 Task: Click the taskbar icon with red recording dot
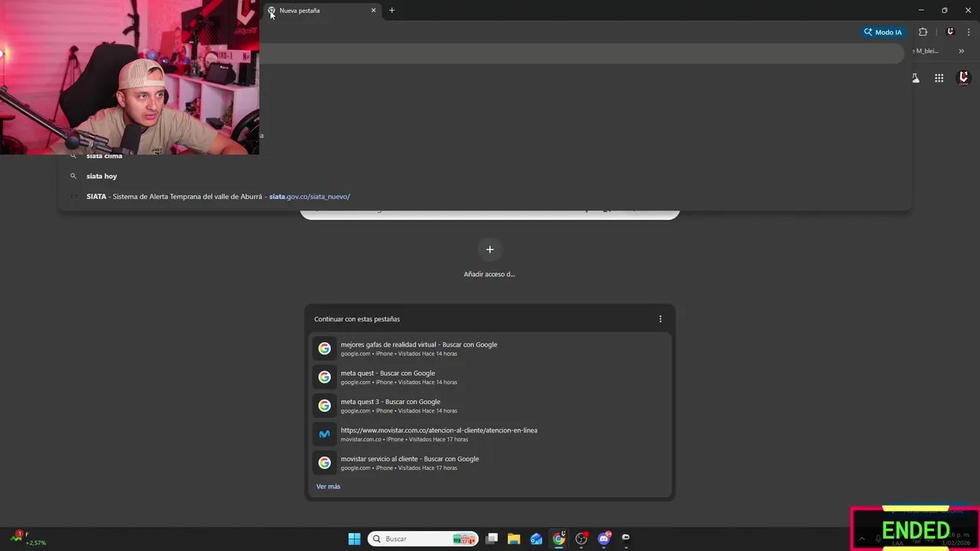click(x=582, y=538)
